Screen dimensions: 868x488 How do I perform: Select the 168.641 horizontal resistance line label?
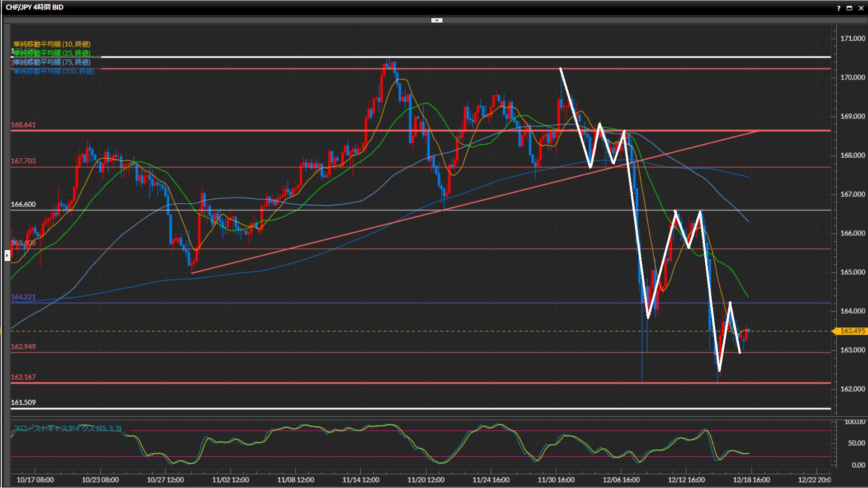(23, 125)
